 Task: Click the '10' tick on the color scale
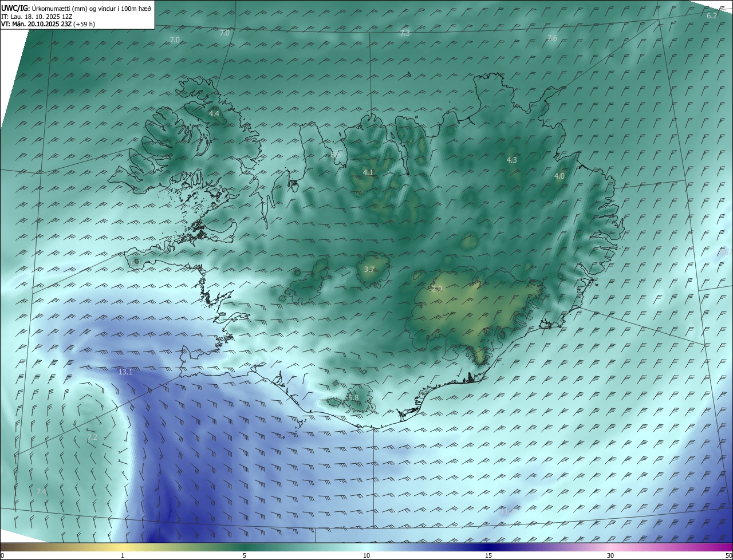point(366,555)
